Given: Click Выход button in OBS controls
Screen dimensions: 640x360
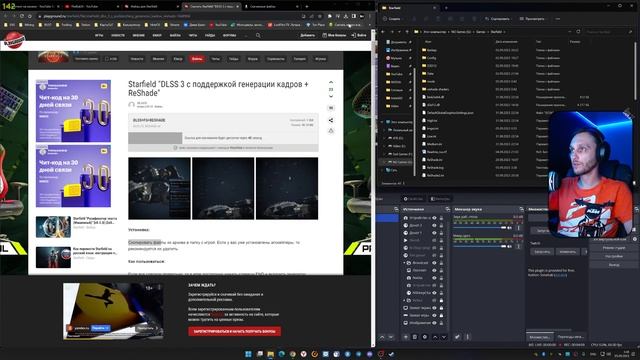Looking at the screenshot, I should 613,265.
